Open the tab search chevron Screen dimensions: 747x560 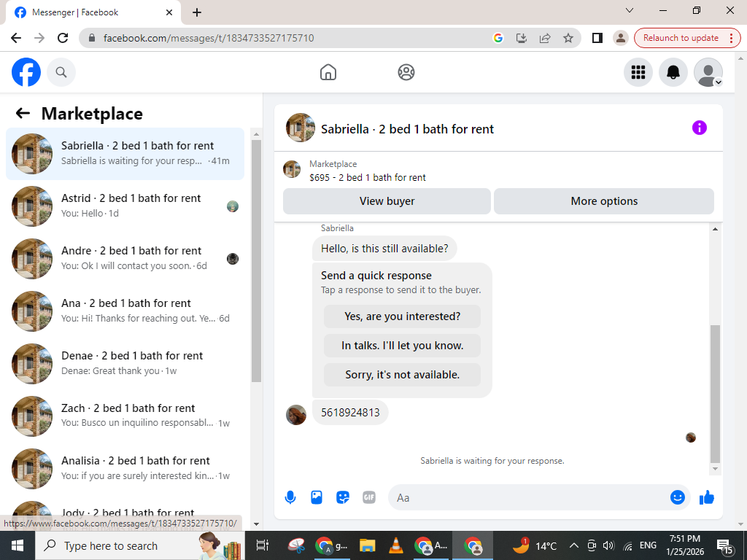[x=630, y=10]
